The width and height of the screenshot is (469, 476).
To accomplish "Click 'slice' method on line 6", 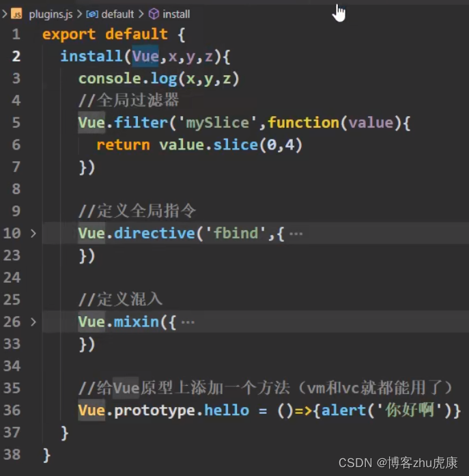I will [236, 145].
